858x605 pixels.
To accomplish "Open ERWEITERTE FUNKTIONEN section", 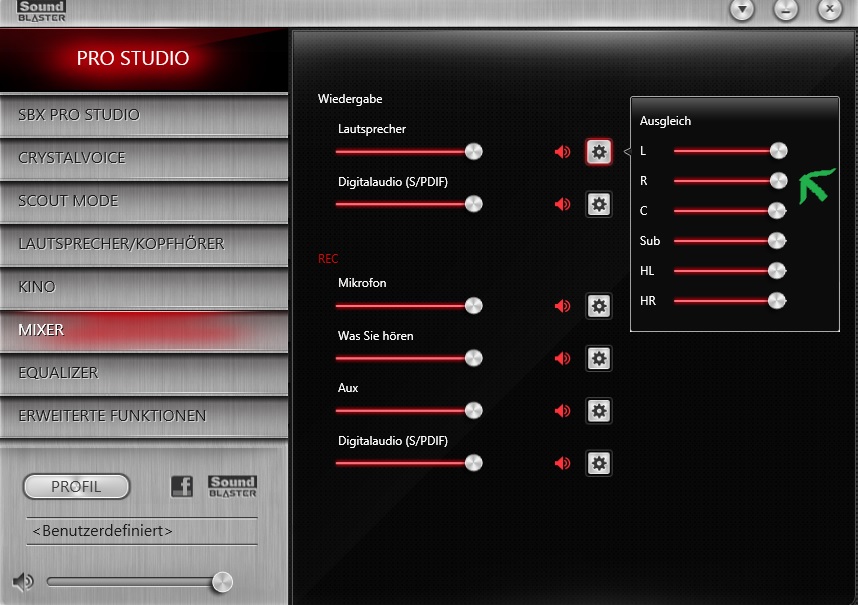I will pyautogui.click(x=144, y=416).
